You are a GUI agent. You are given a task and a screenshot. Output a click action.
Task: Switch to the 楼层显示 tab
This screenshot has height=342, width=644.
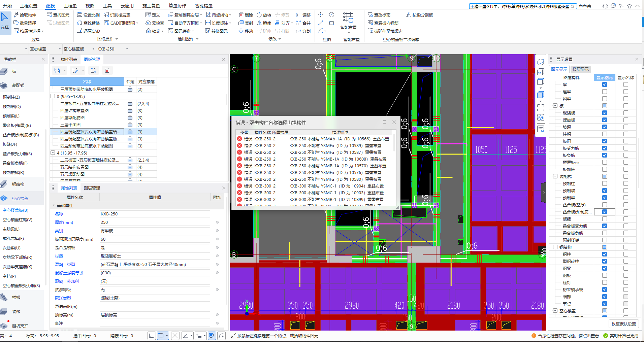(x=581, y=69)
